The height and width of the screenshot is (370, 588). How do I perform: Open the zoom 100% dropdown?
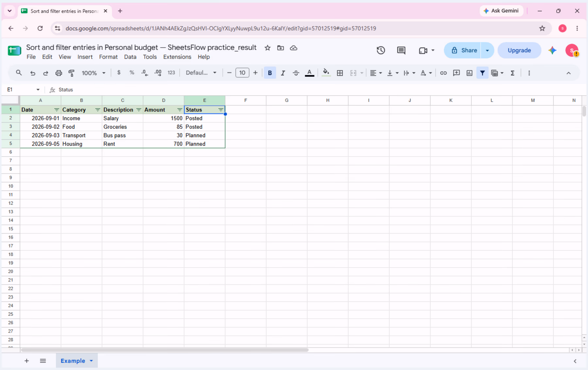[x=93, y=73]
